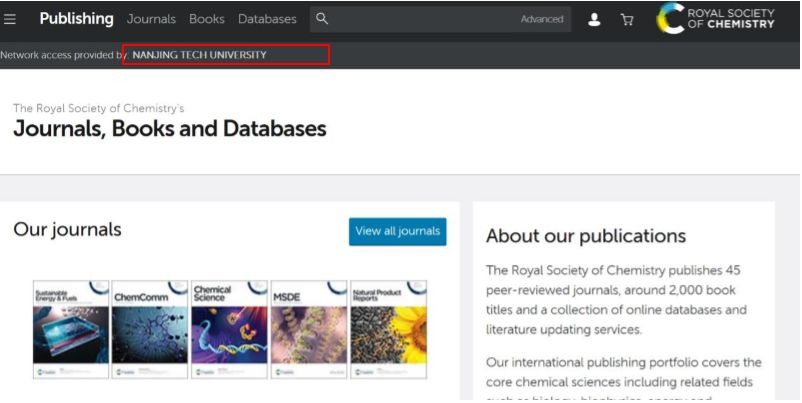Click the Royal Society of Chemistry logo
Screen dimensions: 802x403
(x=716, y=18)
